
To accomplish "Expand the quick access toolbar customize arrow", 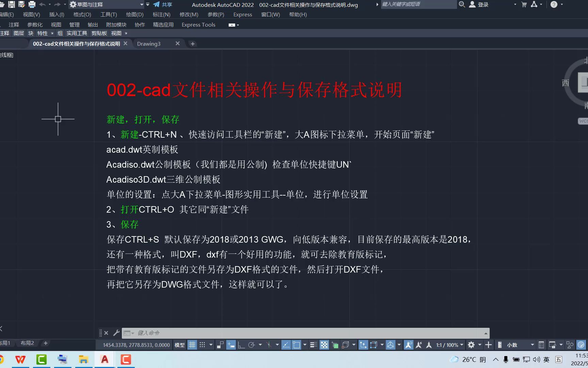I will click(x=148, y=4).
